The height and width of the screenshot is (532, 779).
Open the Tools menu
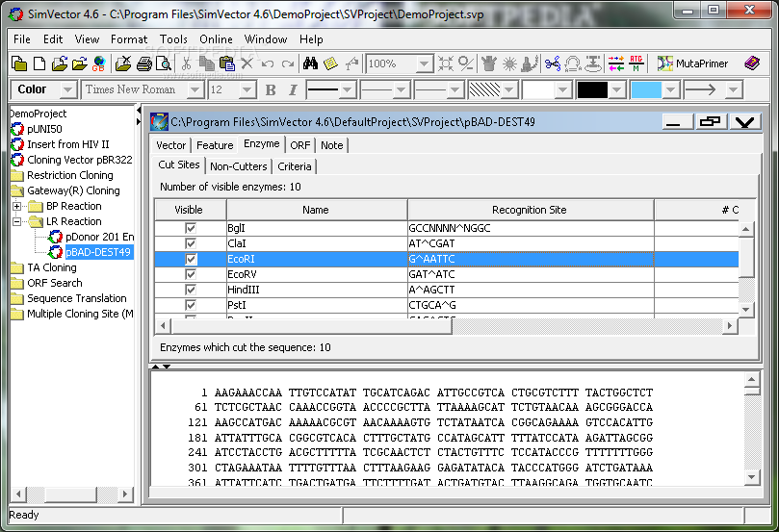173,39
